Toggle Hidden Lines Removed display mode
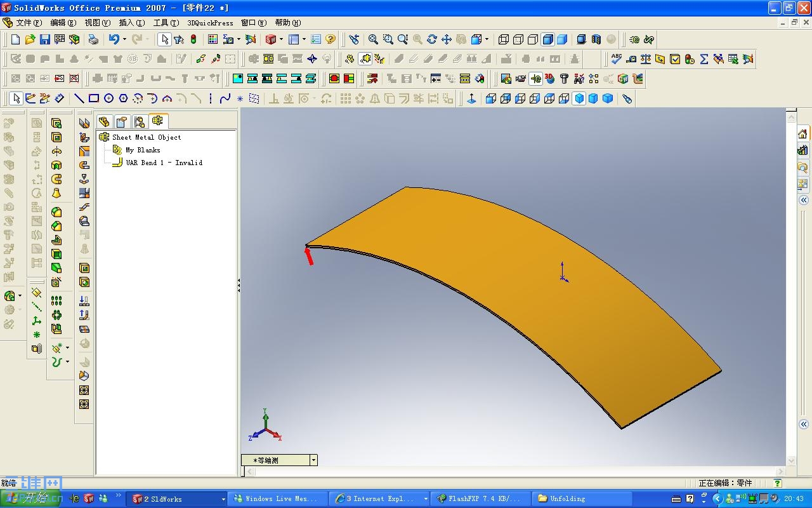This screenshot has width=812, height=508. tap(533, 39)
